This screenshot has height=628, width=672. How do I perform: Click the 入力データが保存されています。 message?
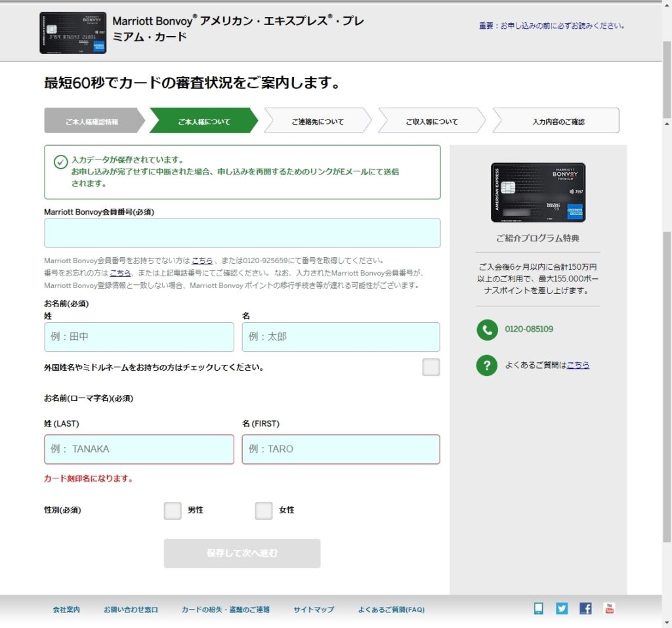pos(127,160)
